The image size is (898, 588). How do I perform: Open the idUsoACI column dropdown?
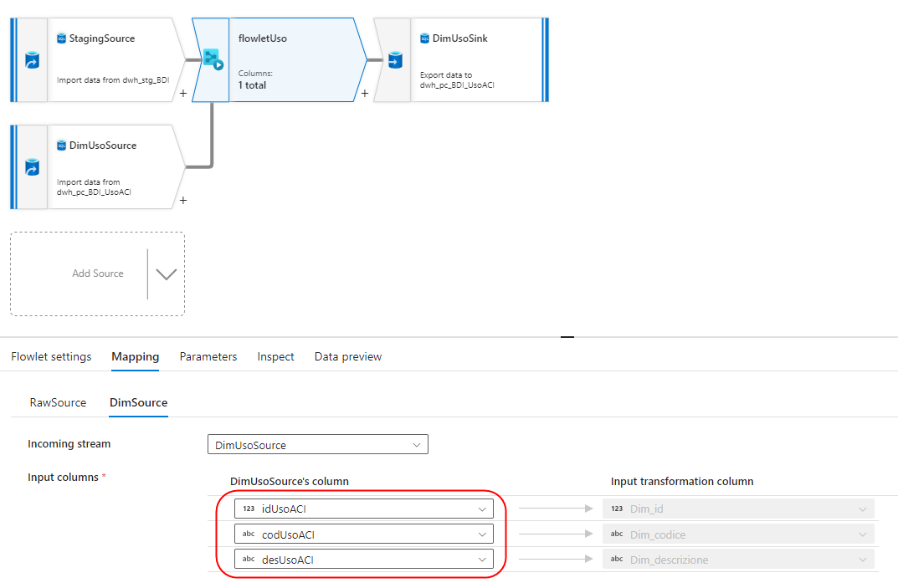point(482,508)
